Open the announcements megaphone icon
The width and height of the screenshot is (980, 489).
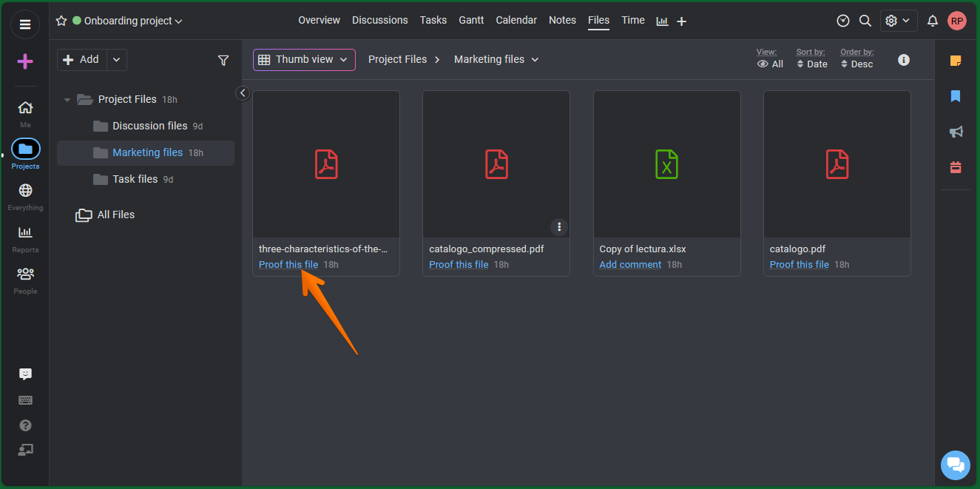956,132
